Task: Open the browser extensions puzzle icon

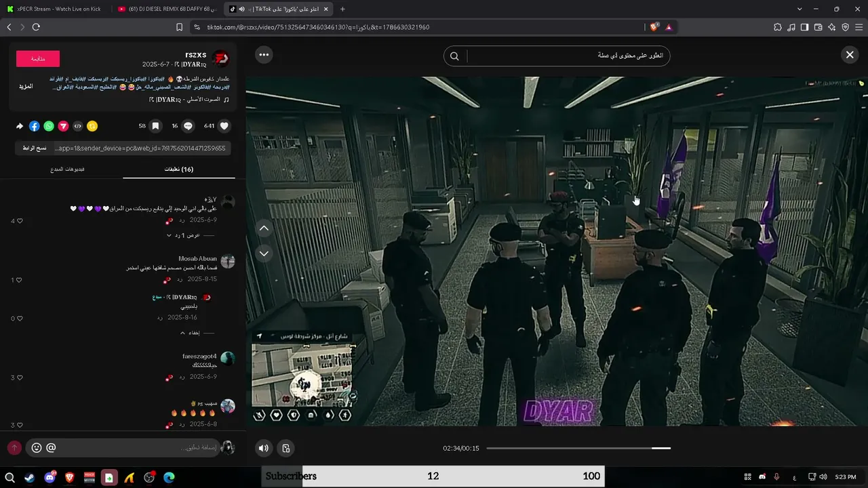Action: click(778, 27)
